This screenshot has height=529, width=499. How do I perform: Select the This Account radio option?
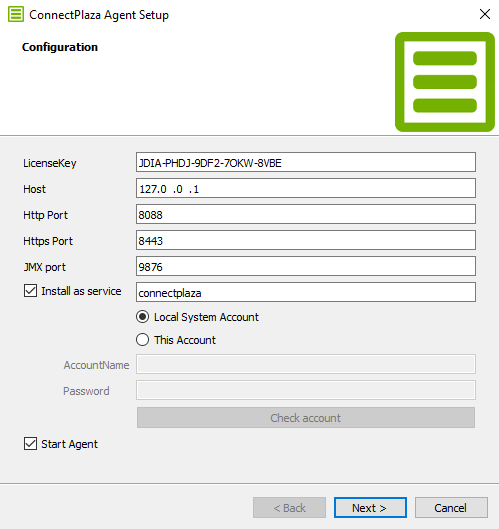142,340
